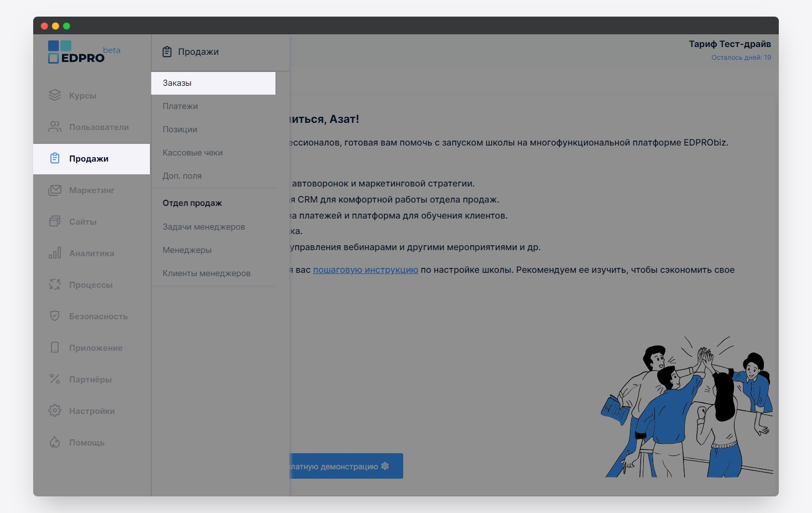Click the Security shield icon
Image resolution: width=812 pixels, height=513 pixels.
55,316
